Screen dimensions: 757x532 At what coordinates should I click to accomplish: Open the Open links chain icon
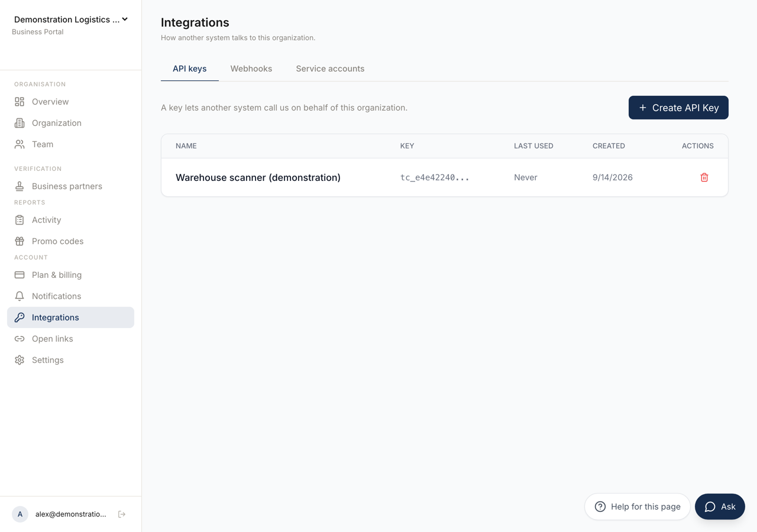tap(20, 339)
